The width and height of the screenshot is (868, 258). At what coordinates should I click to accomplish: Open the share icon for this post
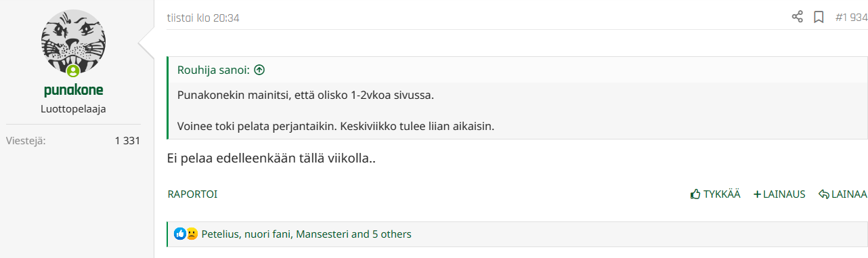[798, 17]
